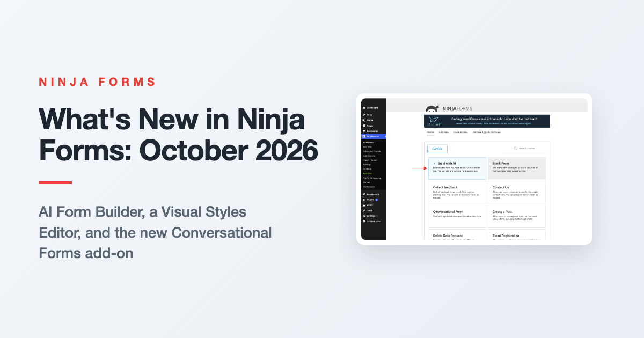Click the Build with AI sparkle icon

point(434,163)
